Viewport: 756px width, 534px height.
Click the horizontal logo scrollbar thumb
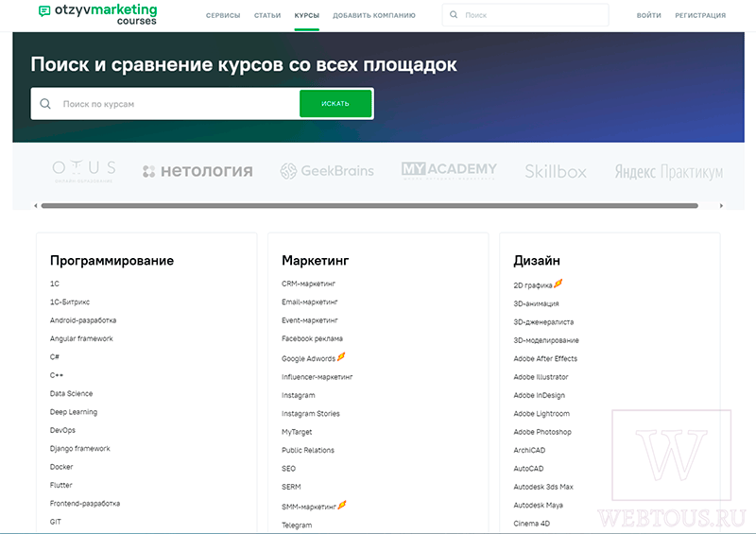pyautogui.click(x=369, y=205)
